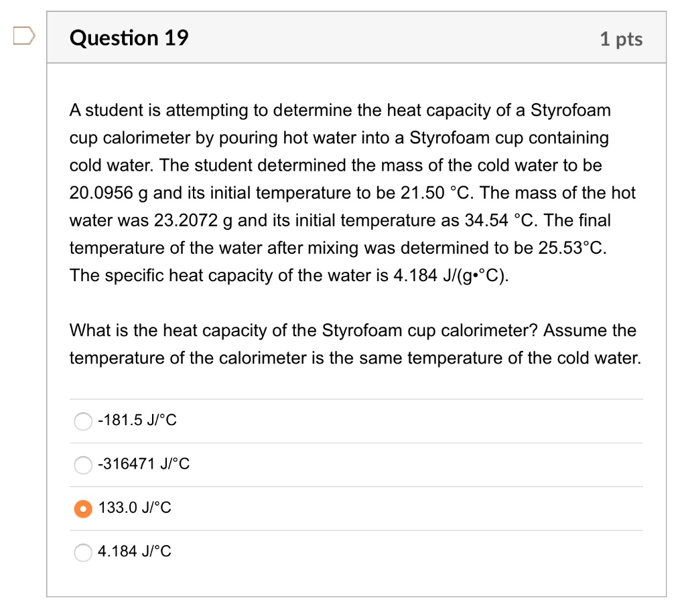This screenshot has width=686, height=616.
Task: Click the unselected first radio circle
Action: pyautogui.click(x=83, y=421)
